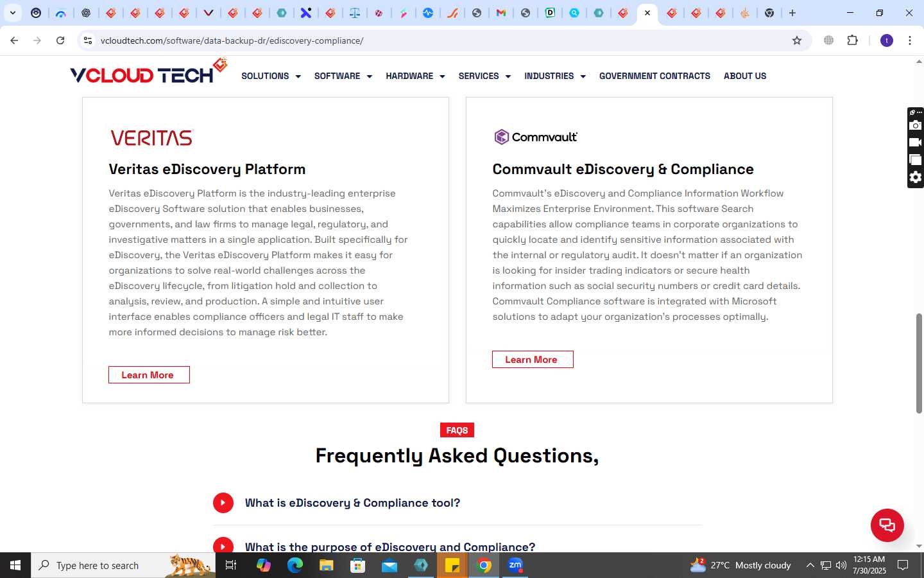Open Chrome three-dot menu
This screenshot has width=924, height=578.
[910, 40]
